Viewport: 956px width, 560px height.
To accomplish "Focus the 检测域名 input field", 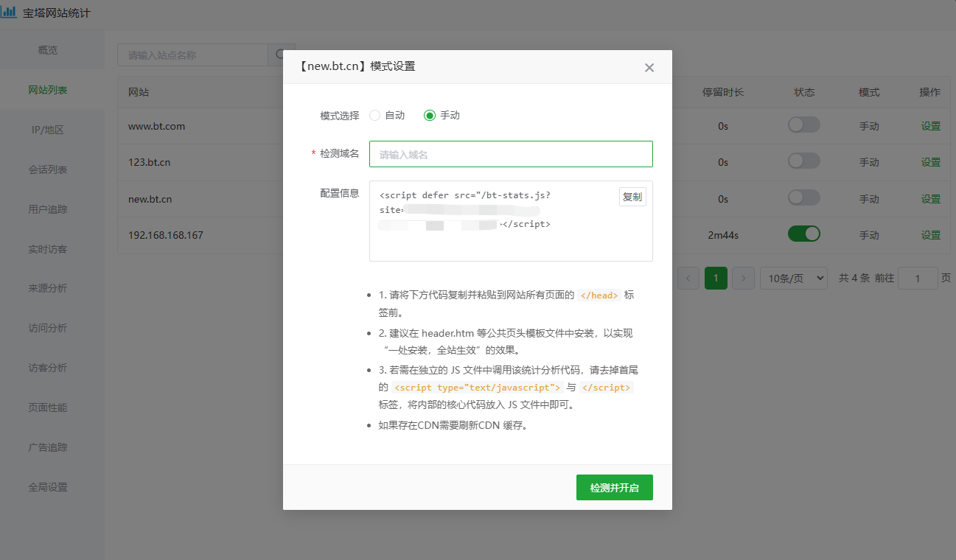I will point(511,154).
